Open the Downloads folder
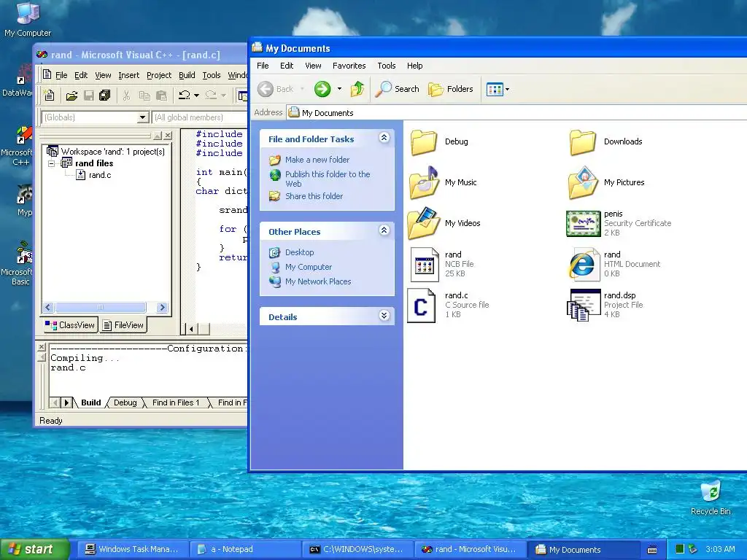Image resolution: width=747 pixels, height=560 pixels. (x=583, y=142)
